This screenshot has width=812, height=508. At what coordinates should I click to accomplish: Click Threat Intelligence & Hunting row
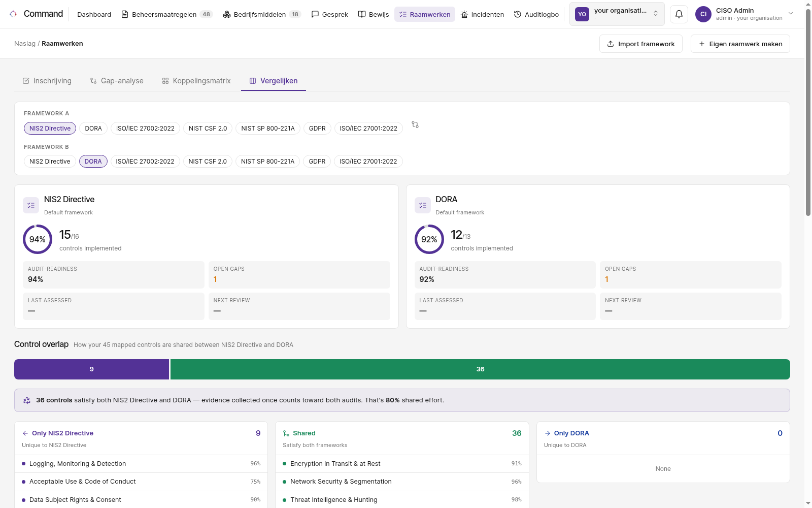(x=402, y=500)
